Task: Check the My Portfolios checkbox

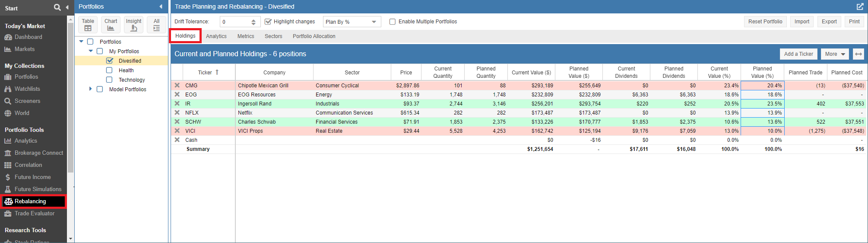Action: point(100,51)
